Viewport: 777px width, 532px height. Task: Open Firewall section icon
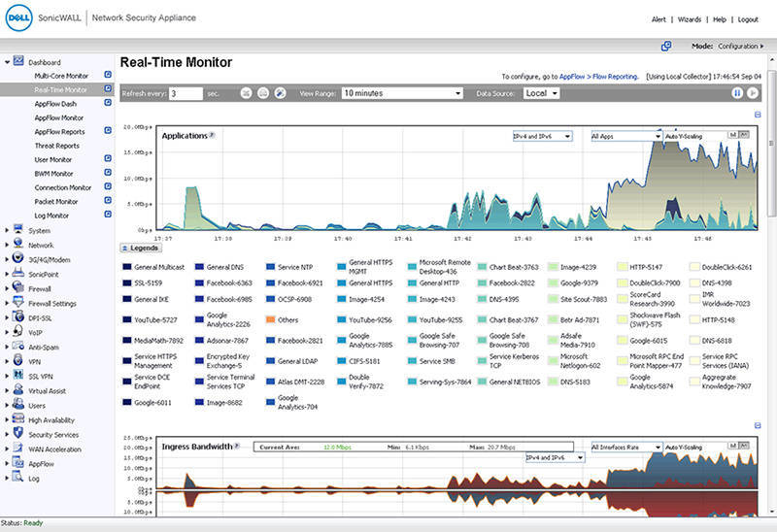(18, 287)
